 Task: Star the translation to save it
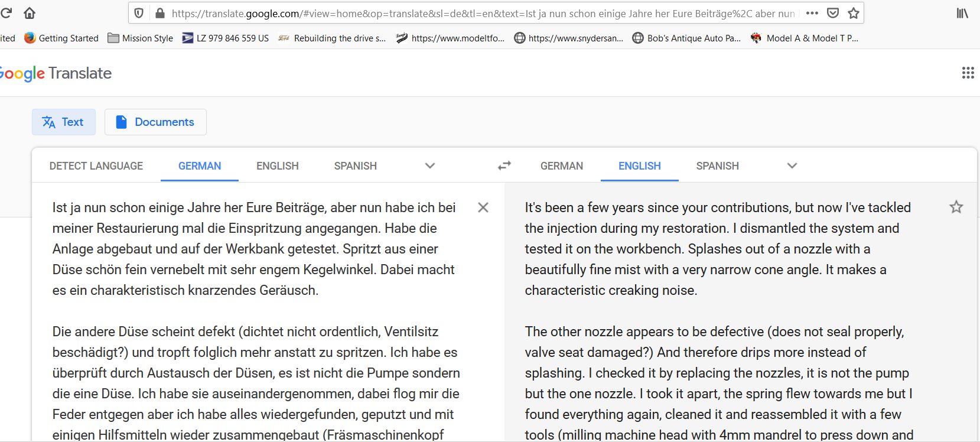point(956,207)
